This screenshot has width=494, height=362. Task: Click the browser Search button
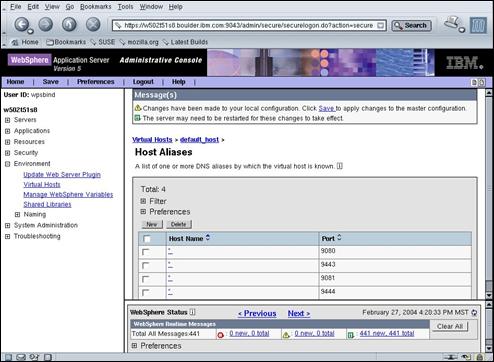(411, 25)
